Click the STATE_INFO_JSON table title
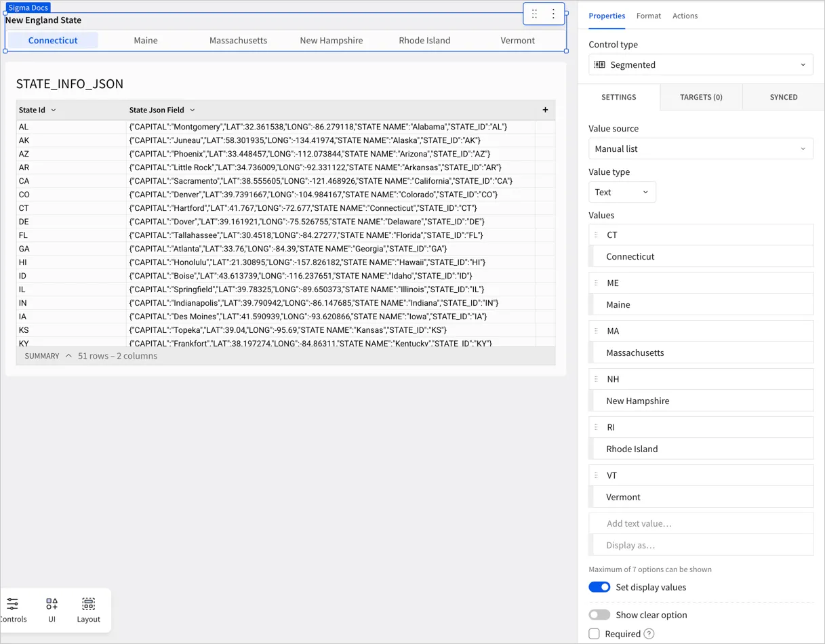 [70, 84]
